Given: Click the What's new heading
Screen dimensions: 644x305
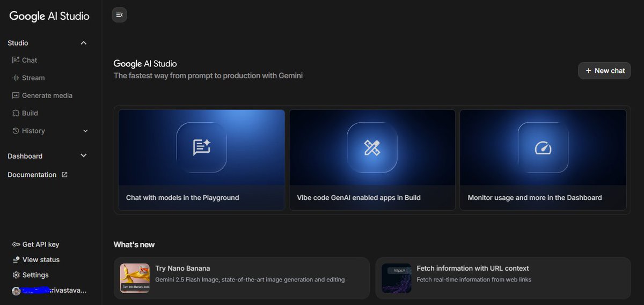Looking at the screenshot, I should pyautogui.click(x=134, y=244).
